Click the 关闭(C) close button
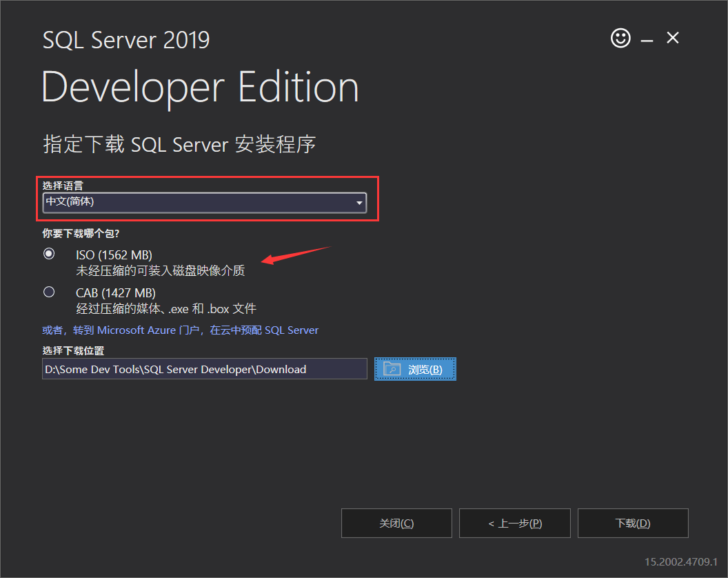This screenshot has width=728, height=578. click(x=396, y=523)
